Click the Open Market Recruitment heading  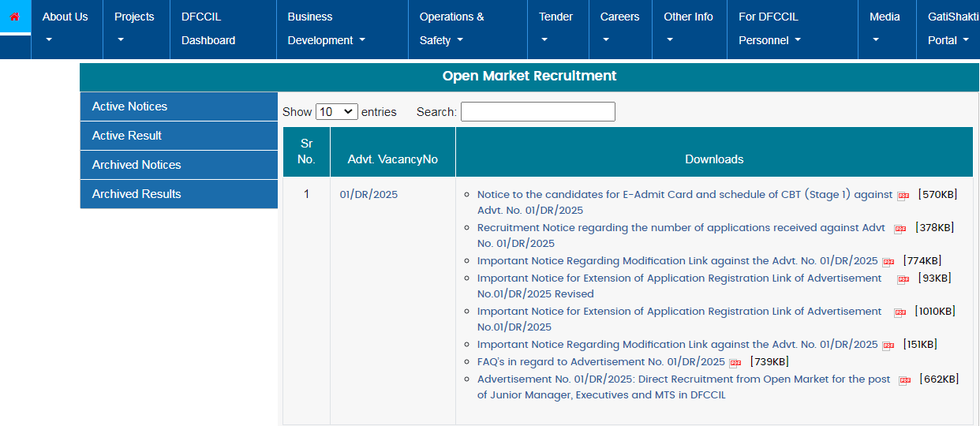(529, 76)
